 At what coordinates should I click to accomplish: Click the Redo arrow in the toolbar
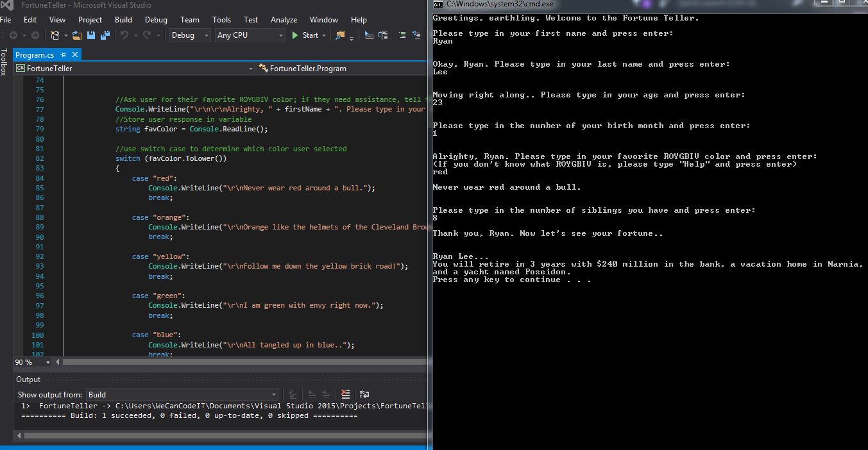[x=147, y=35]
